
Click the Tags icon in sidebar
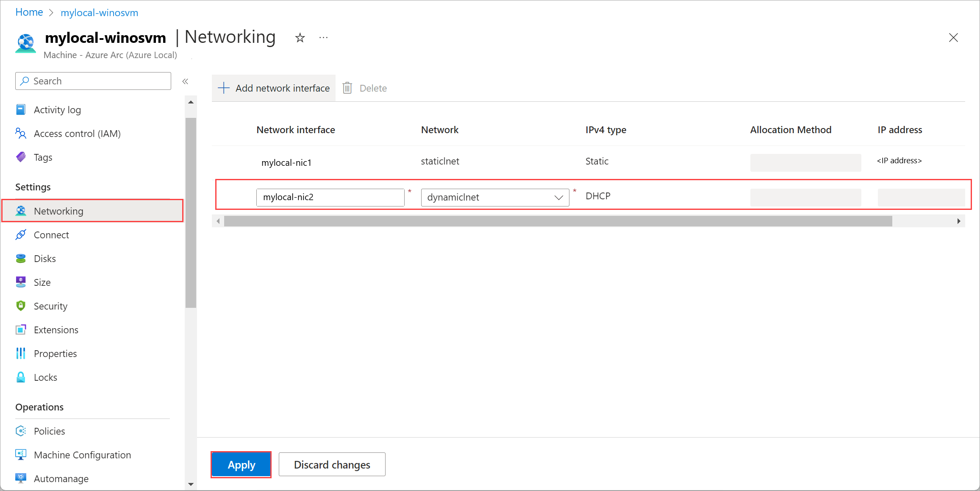[x=21, y=157]
